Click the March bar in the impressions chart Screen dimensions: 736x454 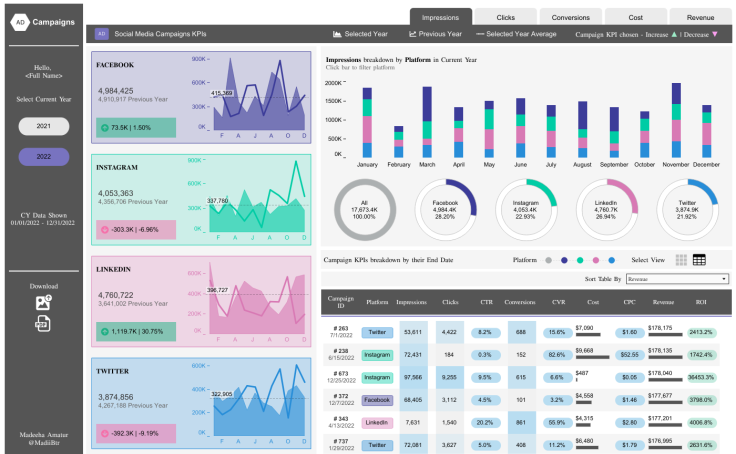click(427, 123)
